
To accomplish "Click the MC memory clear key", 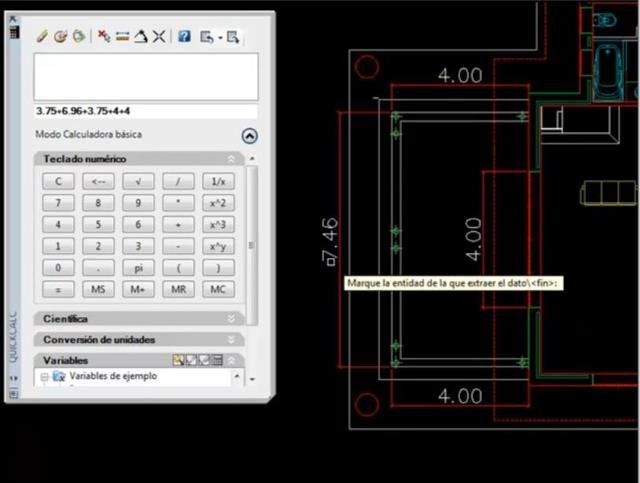I will (x=218, y=289).
